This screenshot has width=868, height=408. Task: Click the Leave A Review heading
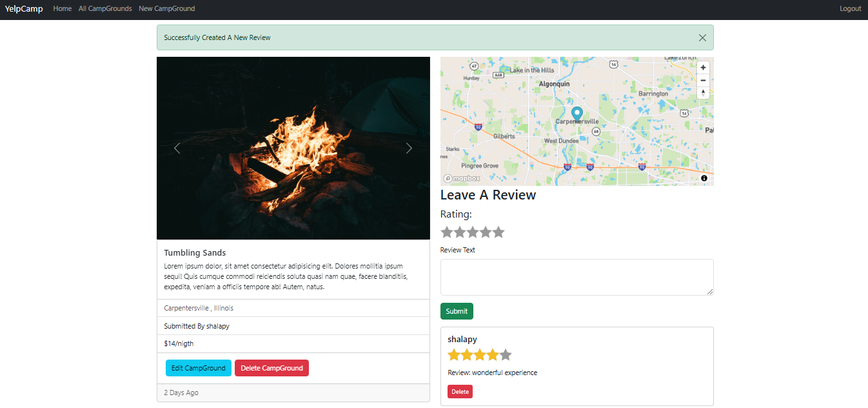[488, 195]
